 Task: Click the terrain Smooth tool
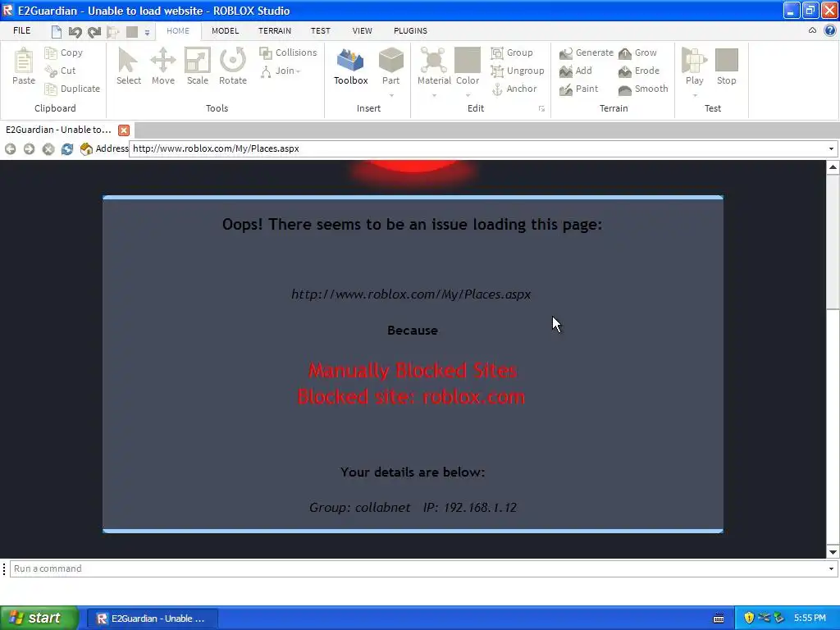click(643, 89)
